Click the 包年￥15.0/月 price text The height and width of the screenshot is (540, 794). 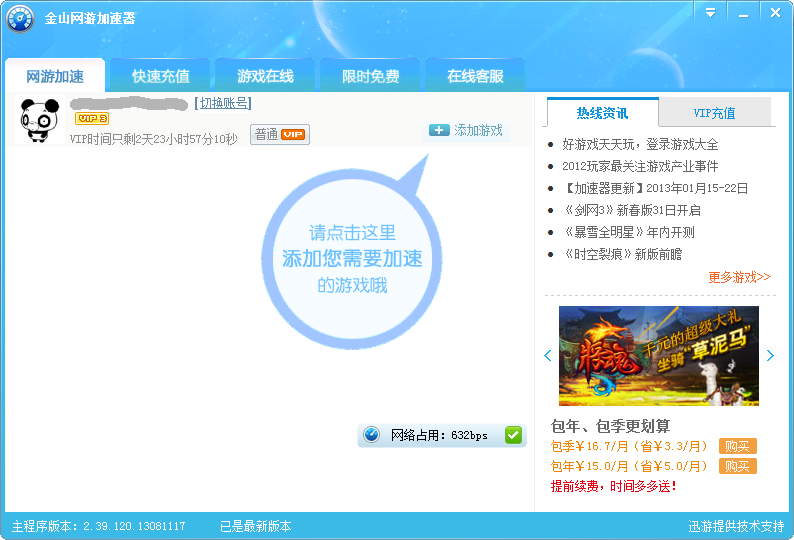tap(629, 466)
